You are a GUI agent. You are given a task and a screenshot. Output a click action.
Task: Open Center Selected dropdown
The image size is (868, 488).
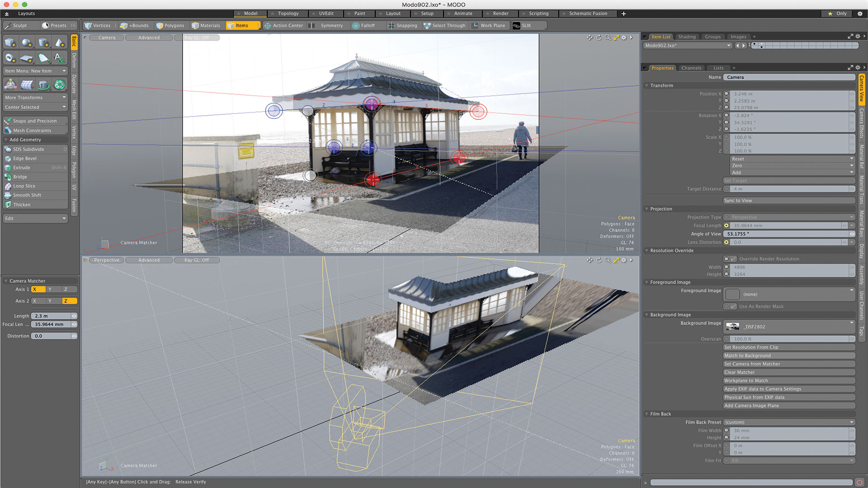click(x=35, y=107)
